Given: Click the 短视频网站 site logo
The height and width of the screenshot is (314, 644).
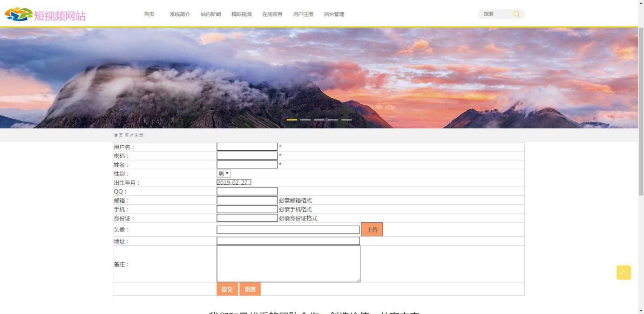Looking at the screenshot, I should [45, 15].
